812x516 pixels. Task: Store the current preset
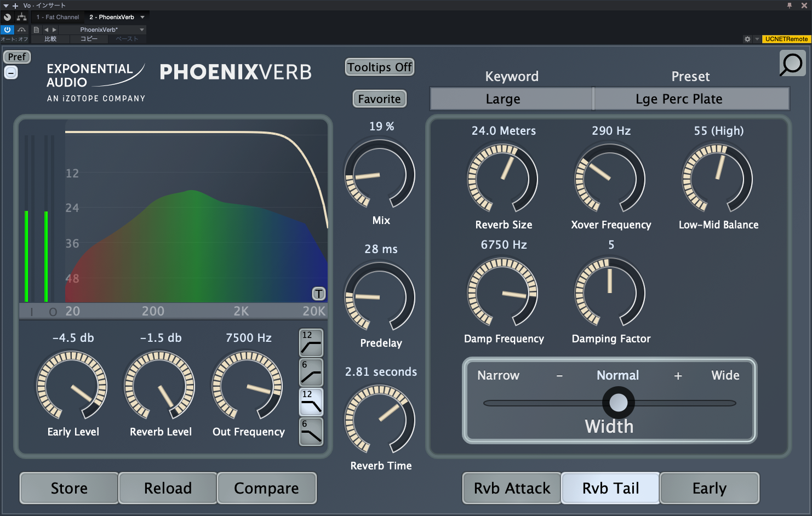(68, 488)
